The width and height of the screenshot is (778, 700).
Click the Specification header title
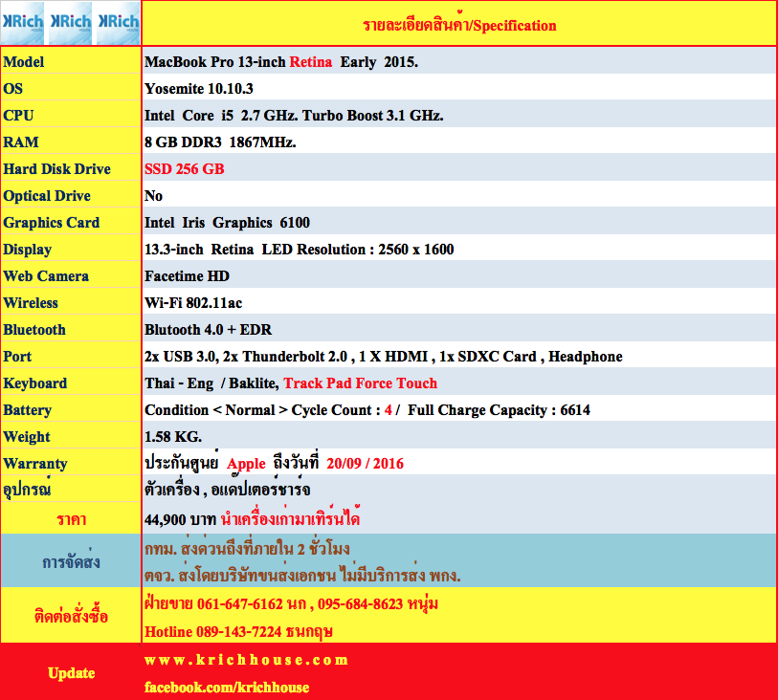pos(459,25)
